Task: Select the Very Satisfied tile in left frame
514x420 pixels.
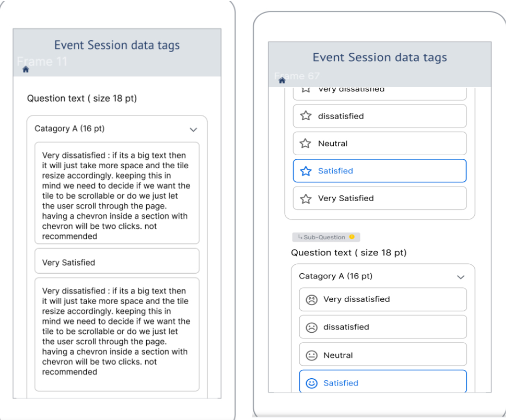Action: [x=117, y=261]
